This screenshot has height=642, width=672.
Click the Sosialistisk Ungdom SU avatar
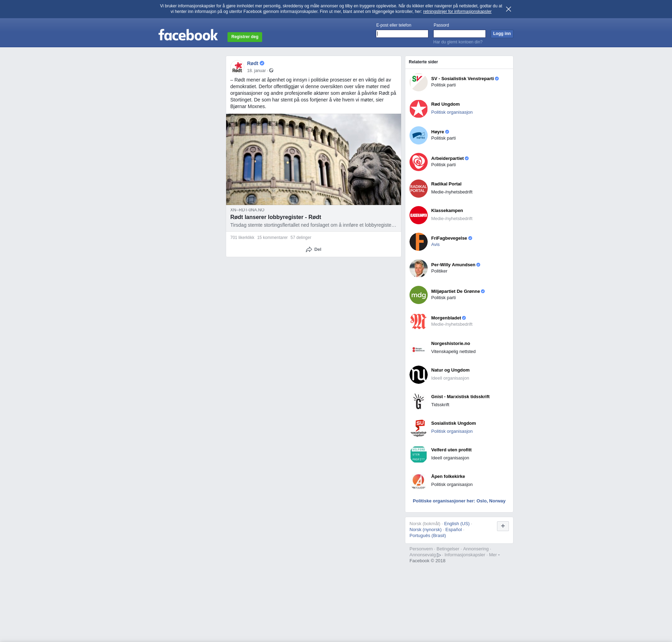coord(419,428)
